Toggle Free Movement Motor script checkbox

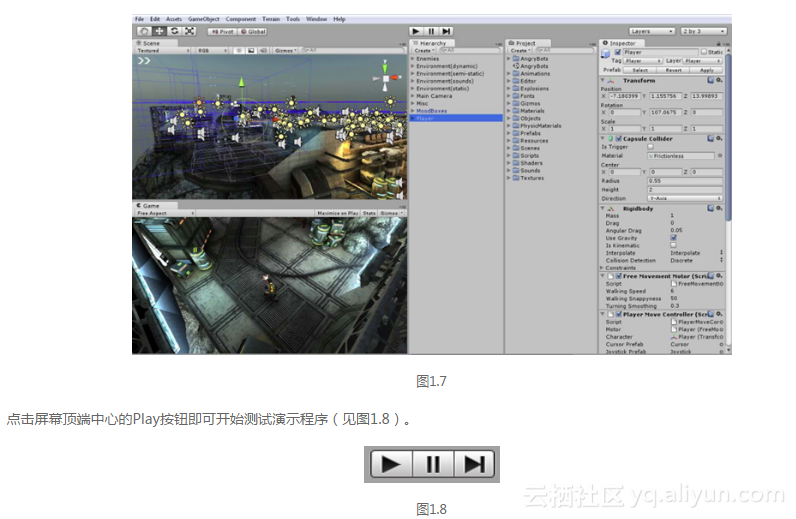(x=619, y=276)
